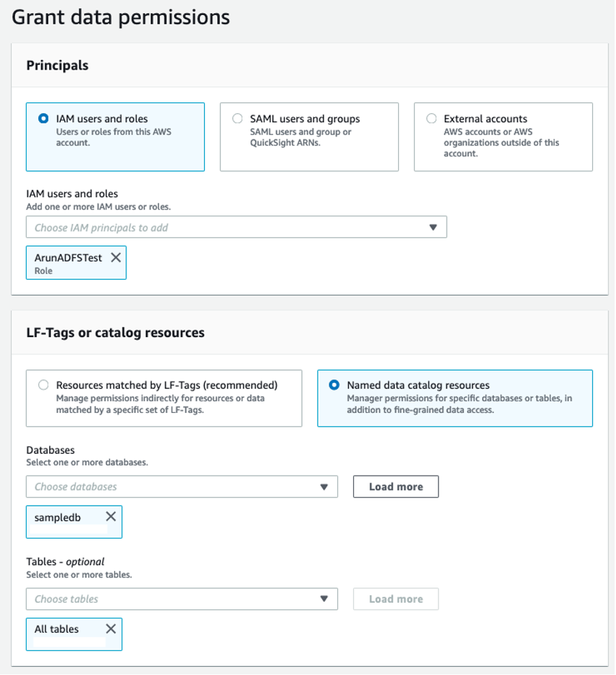Click Load more next to databases
The image size is (616, 675).
tap(395, 487)
